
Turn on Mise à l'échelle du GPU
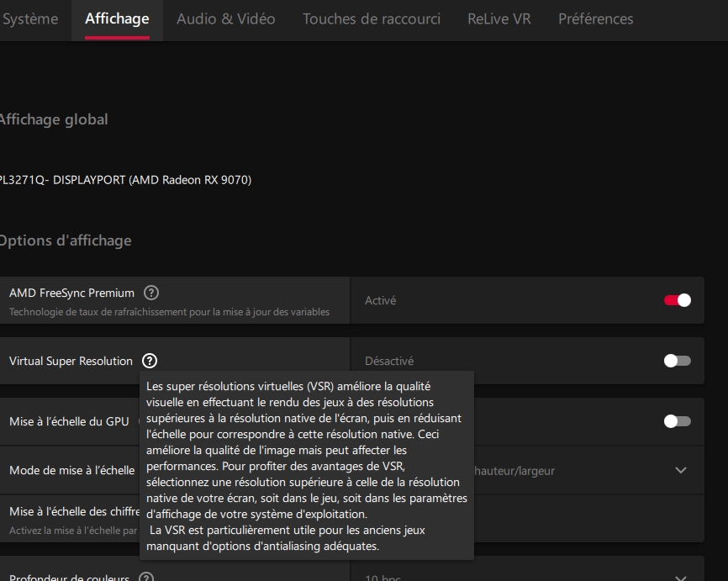click(678, 421)
